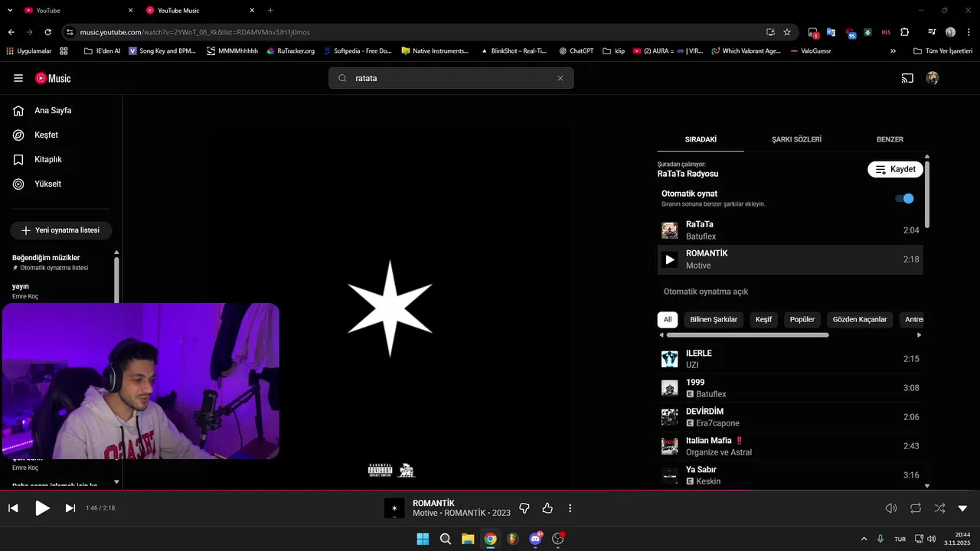The width and height of the screenshot is (980, 551).
Task: Collapse the player page with down arrow
Action: [x=962, y=508]
